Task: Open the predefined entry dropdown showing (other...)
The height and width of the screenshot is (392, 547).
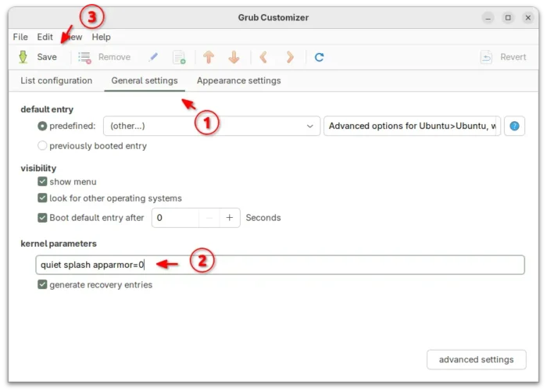Action: click(x=212, y=126)
